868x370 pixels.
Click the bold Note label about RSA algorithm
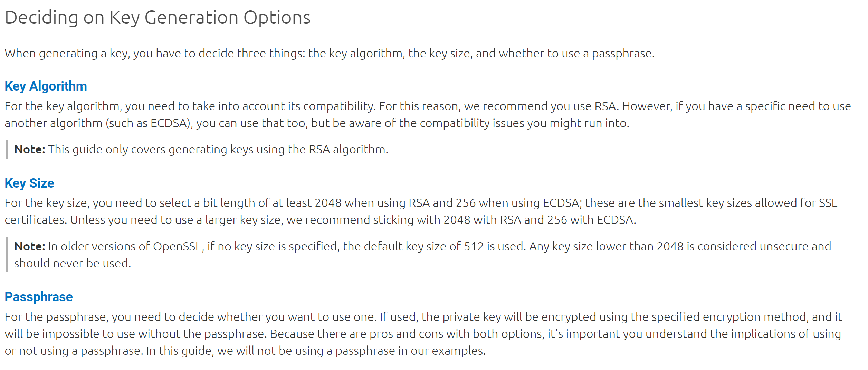[30, 149]
